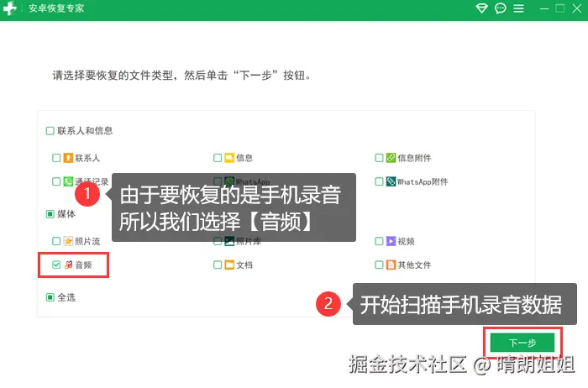588x388 pixels.
Task: Uncheck the 音频 checkbox
Action: click(x=56, y=265)
